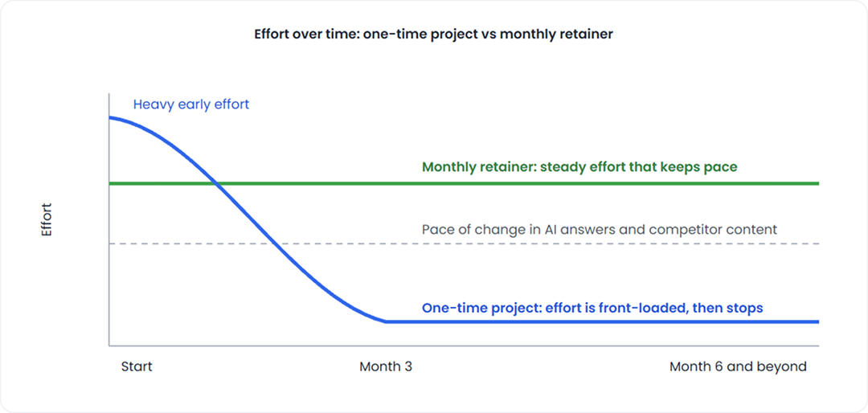This screenshot has height=413, width=868.
Task: Click where blue curve crosses dashed line
Action: (272, 243)
